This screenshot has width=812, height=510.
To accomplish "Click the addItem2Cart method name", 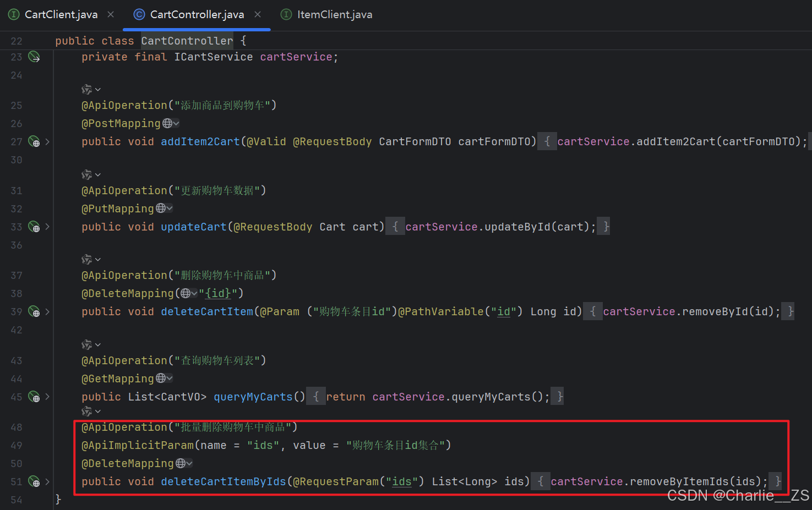I will coord(200,142).
